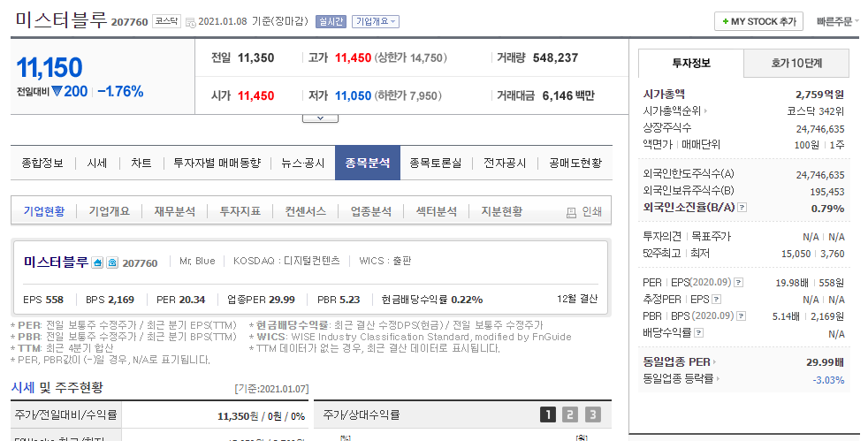
Task: Select the 종목분석 tab
Action: (368, 163)
